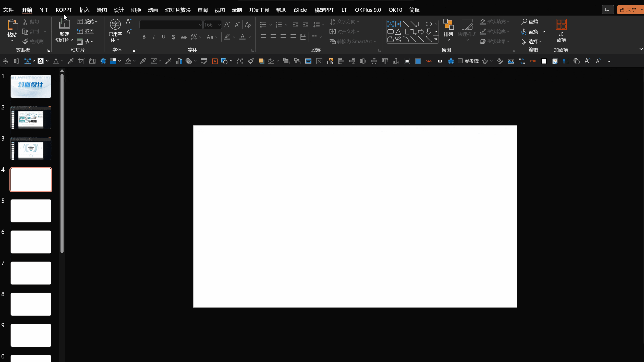Viewport: 644px width, 362px height.
Task: Click the Find (查找) magnifier
Action: [524, 21]
